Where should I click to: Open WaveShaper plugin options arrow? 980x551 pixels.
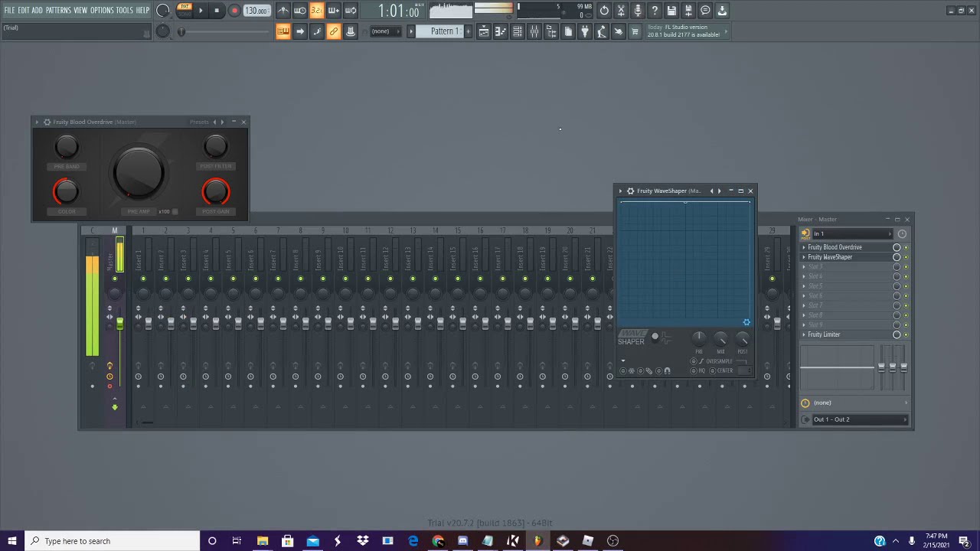620,191
